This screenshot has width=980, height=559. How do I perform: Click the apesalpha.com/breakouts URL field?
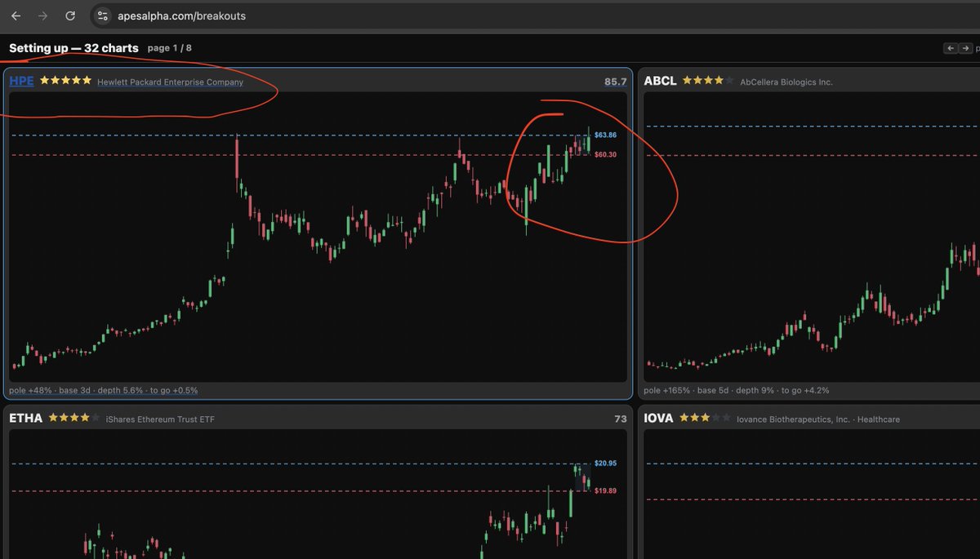click(181, 16)
